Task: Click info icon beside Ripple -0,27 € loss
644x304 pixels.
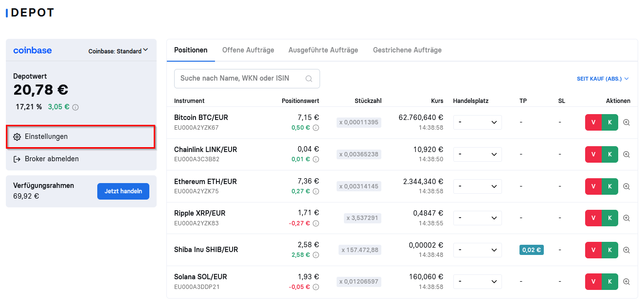Action: [316, 223]
